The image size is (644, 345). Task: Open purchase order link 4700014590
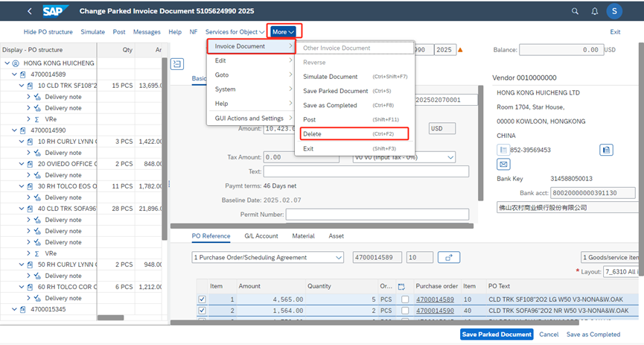coord(436,311)
